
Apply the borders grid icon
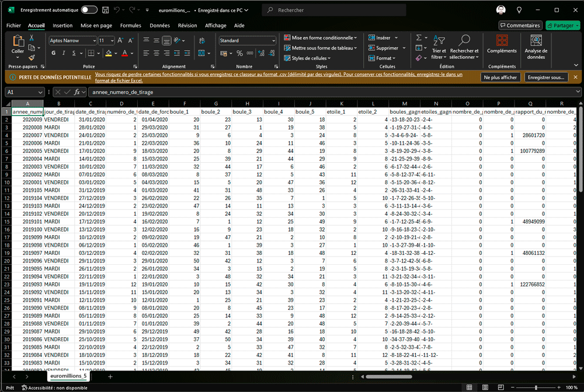pyautogui.click(x=91, y=53)
